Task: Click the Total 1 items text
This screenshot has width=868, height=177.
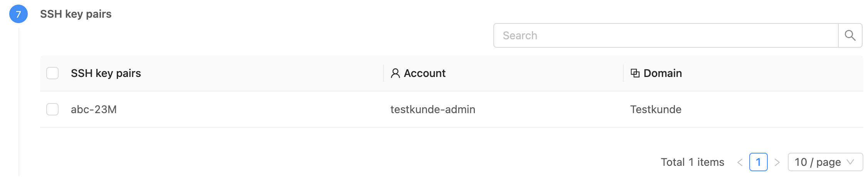Action: point(692,162)
